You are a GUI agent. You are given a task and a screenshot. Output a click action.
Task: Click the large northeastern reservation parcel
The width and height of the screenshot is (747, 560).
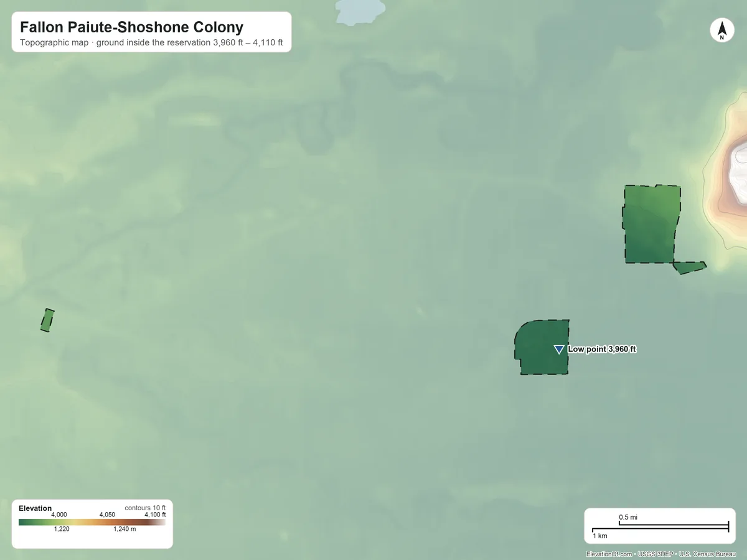pos(651,224)
